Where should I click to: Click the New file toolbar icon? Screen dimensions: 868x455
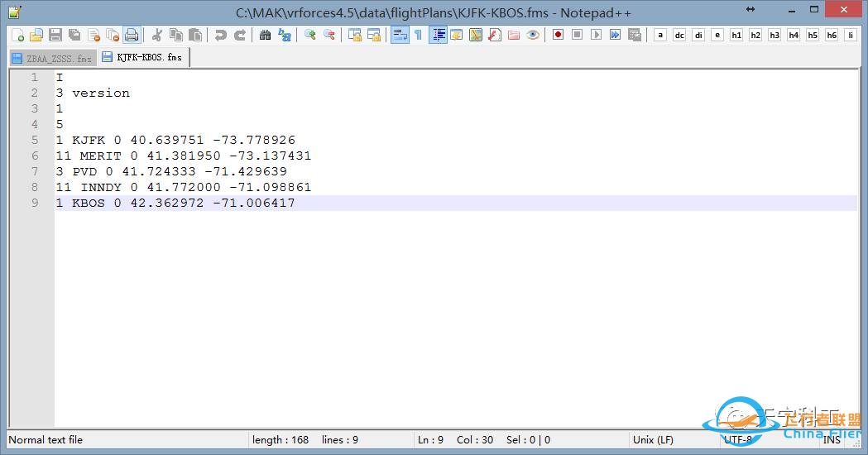(x=17, y=35)
